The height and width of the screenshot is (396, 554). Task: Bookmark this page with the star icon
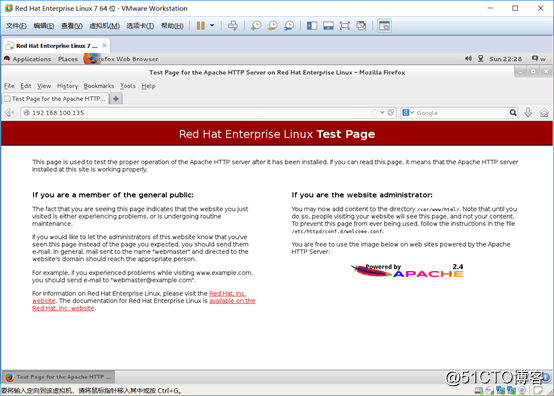point(375,112)
